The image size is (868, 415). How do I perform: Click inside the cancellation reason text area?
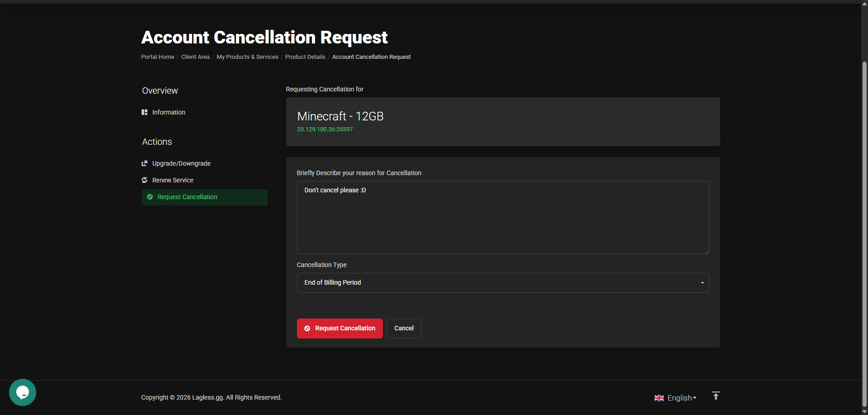tap(503, 217)
